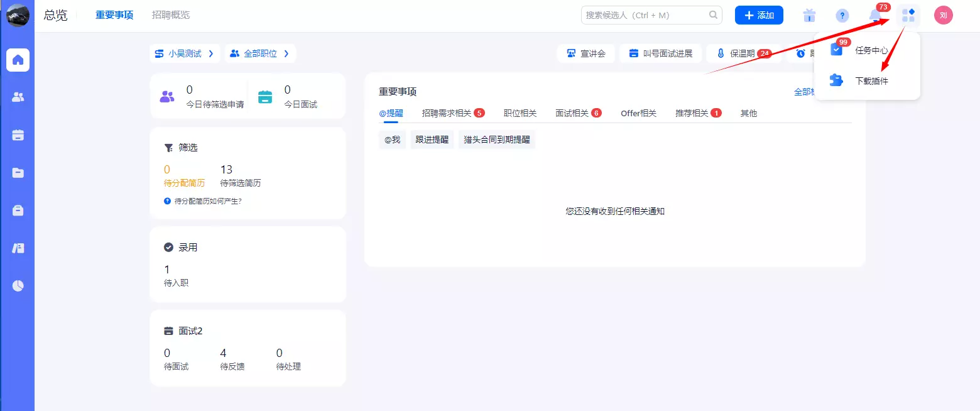
Task: Switch to 重要事项 top tab
Action: pos(114,15)
